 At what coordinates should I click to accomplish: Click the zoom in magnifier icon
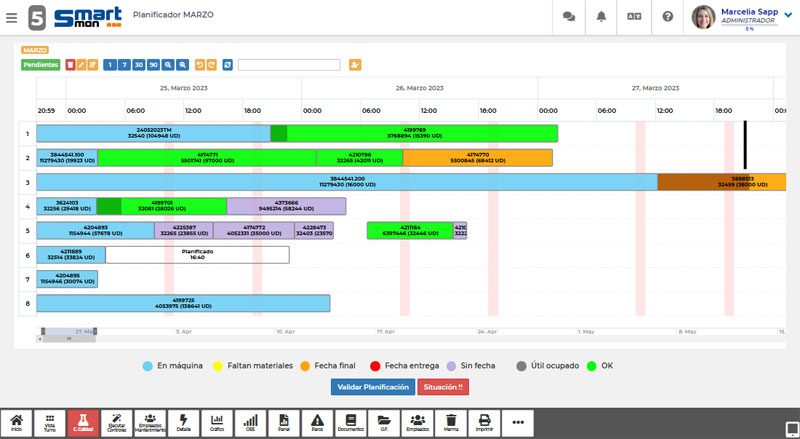point(169,65)
